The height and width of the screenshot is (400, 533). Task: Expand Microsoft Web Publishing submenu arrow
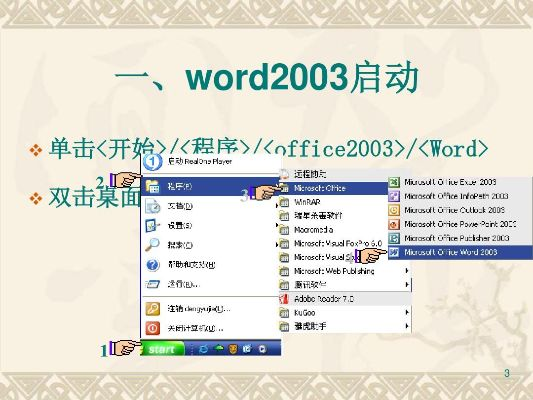point(407,271)
